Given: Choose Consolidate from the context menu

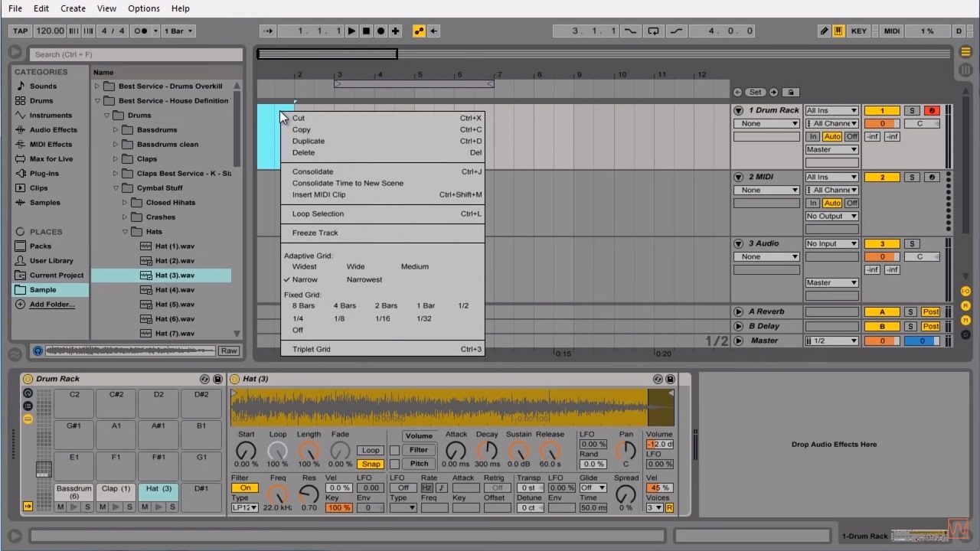Looking at the screenshot, I should click(312, 171).
